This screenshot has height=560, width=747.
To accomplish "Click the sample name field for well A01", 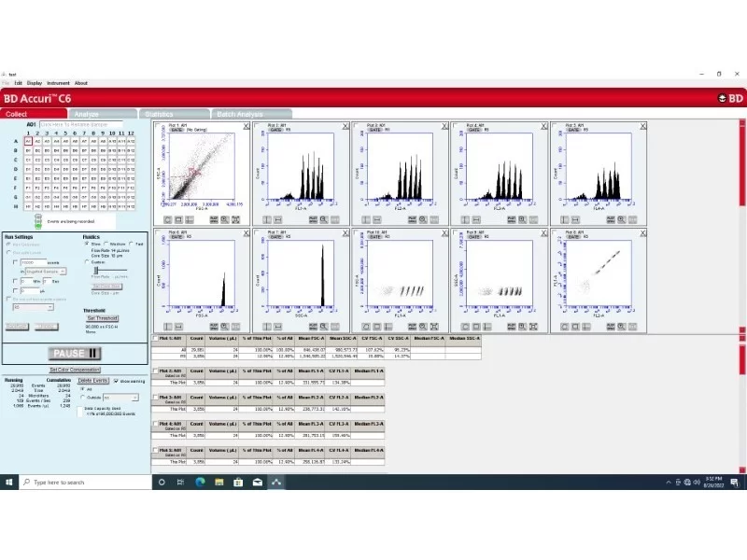I will (81, 125).
